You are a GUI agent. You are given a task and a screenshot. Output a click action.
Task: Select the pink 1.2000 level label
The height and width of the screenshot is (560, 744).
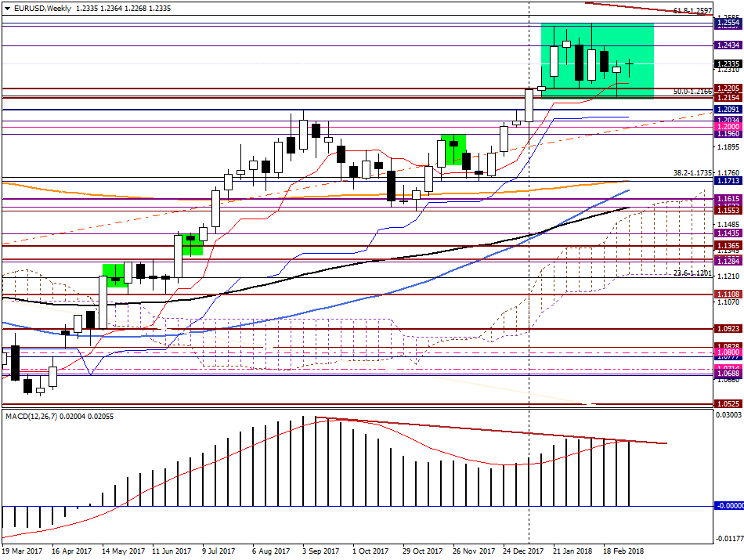(x=728, y=127)
